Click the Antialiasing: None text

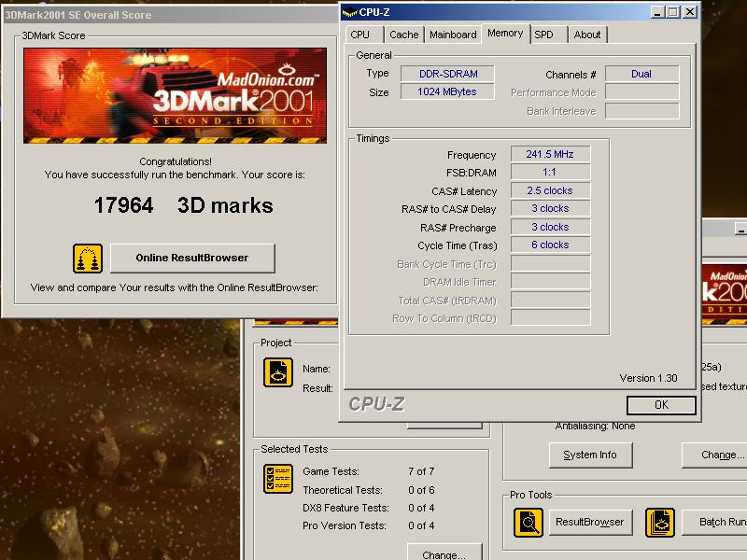coord(595,427)
